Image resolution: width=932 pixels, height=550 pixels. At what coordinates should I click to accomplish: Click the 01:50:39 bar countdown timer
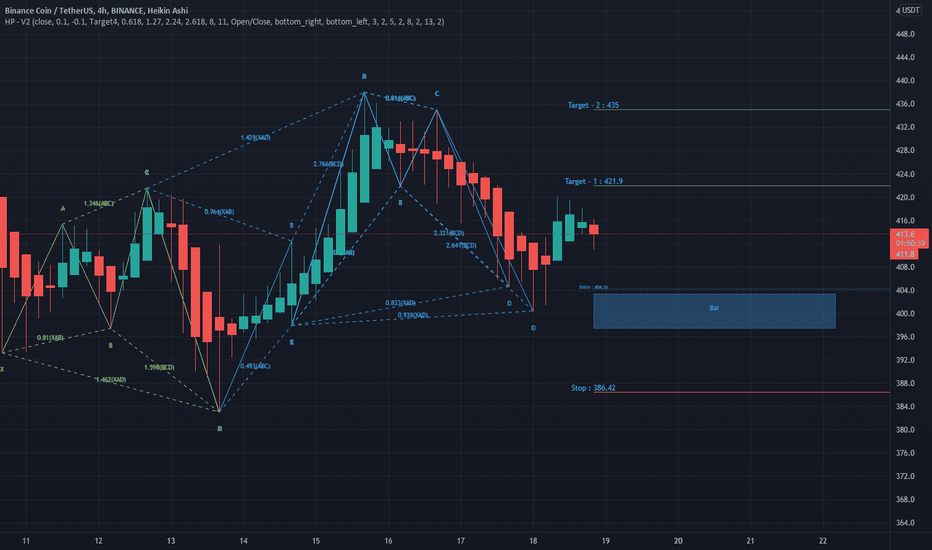910,243
